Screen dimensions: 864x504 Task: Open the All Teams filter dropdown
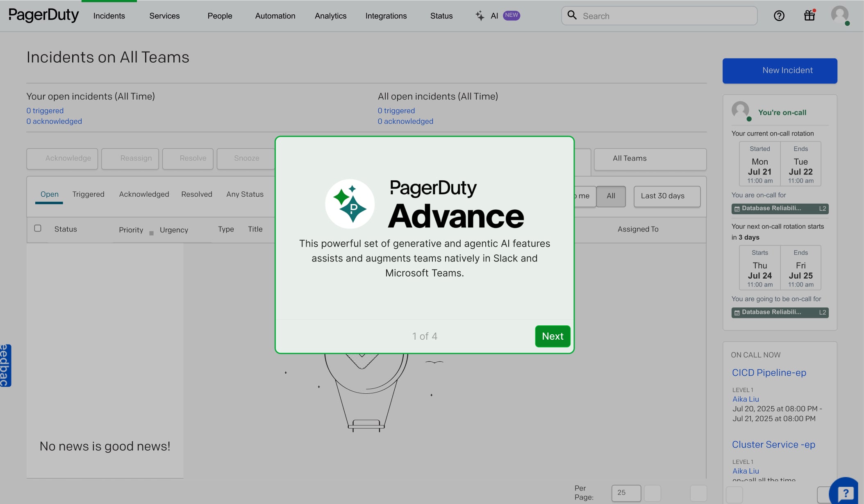(650, 159)
